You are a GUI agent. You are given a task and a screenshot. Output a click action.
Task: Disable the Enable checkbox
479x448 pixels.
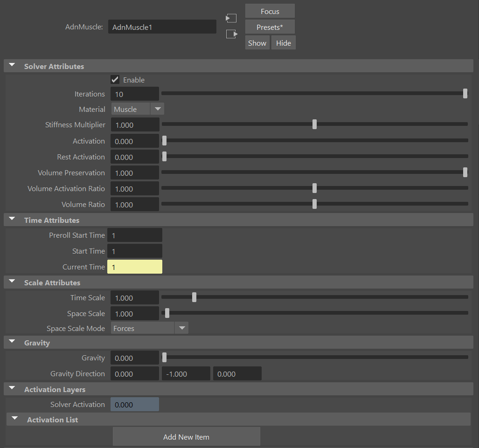coord(115,79)
